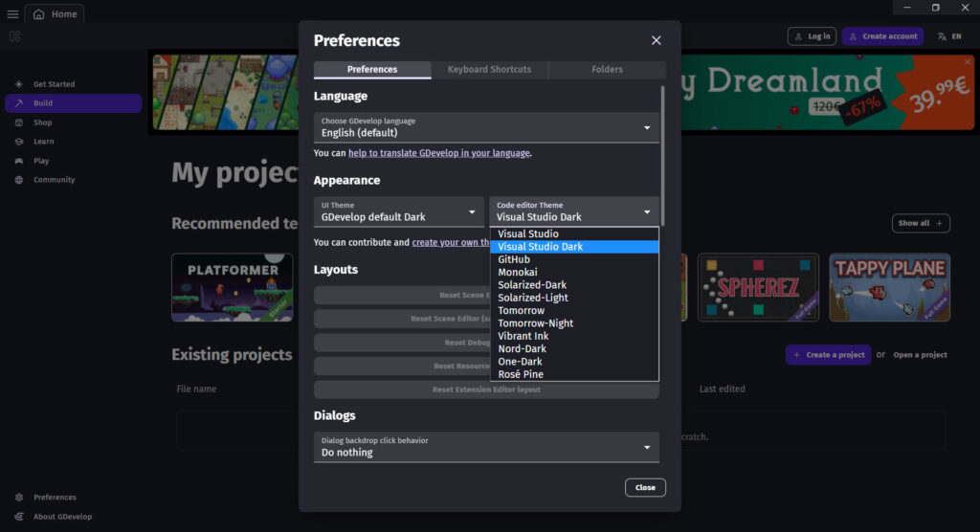Toggle the sidebar panel layout icon
This screenshot has height=532, width=980.
pyautogui.click(x=15, y=36)
